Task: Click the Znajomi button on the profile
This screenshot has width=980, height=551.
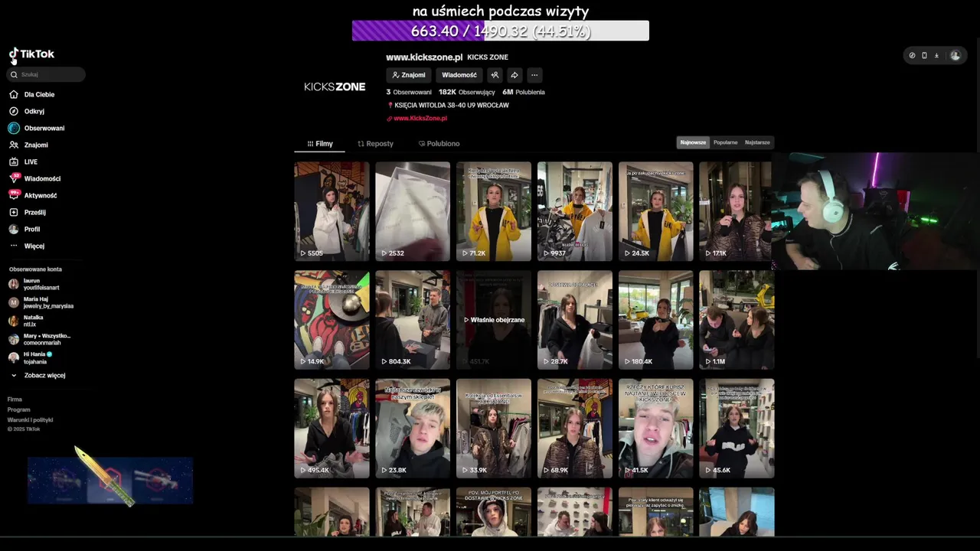Action: click(x=409, y=75)
